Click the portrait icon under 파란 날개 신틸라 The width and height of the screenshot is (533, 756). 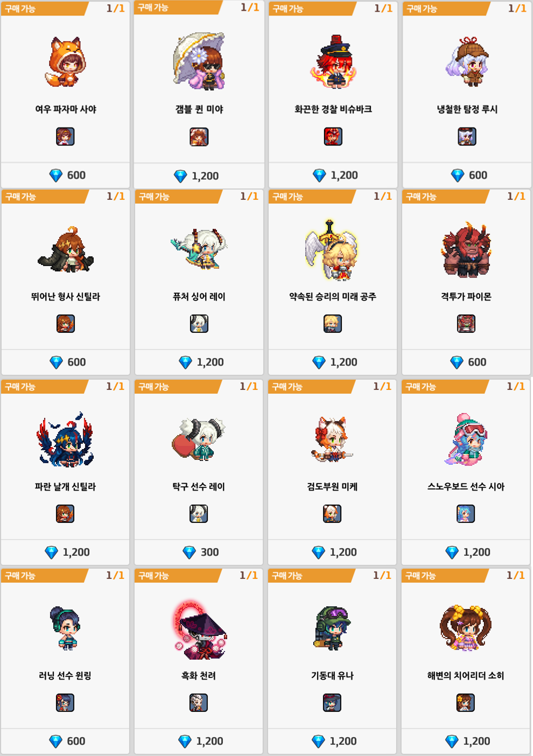click(x=65, y=514)
